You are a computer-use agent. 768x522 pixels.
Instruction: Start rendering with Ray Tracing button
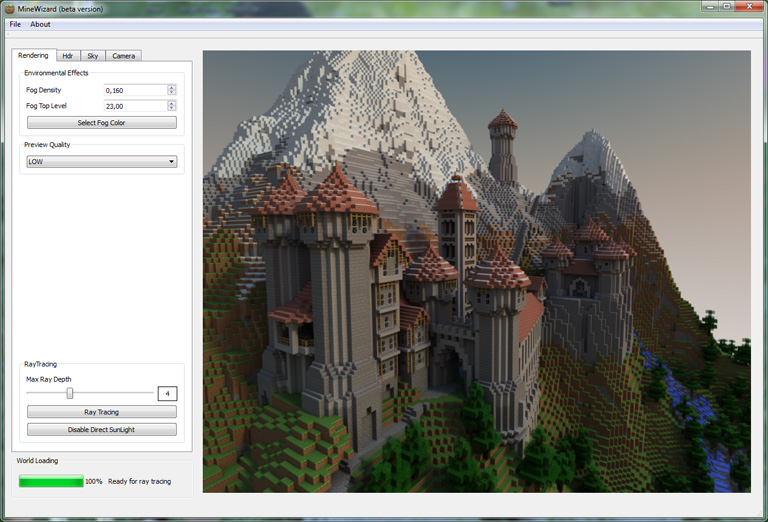(x=102, y=412)
